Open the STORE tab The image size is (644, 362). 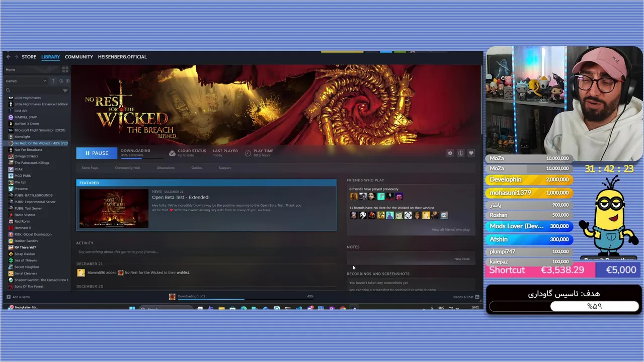point(29,57)
